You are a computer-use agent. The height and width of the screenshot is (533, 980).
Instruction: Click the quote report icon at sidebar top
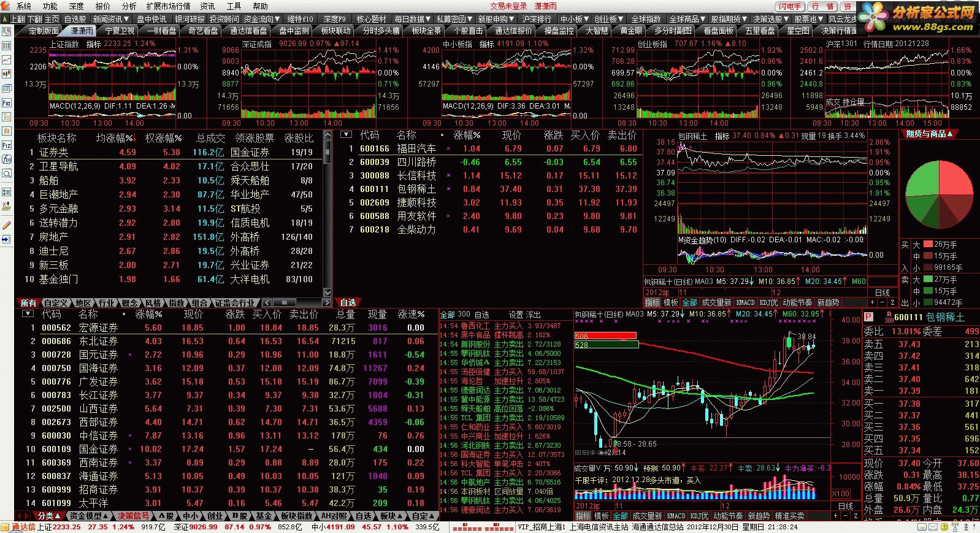(x=6, y=32)
